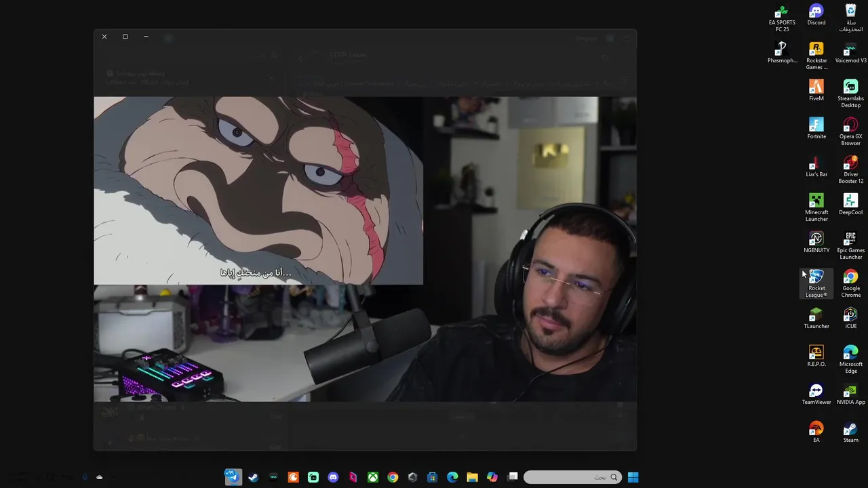This screenshot has height=488, width=868.
Task: Open the Xbox app from the taskbar
Action: pyautogui.click(x=372, y=477)
